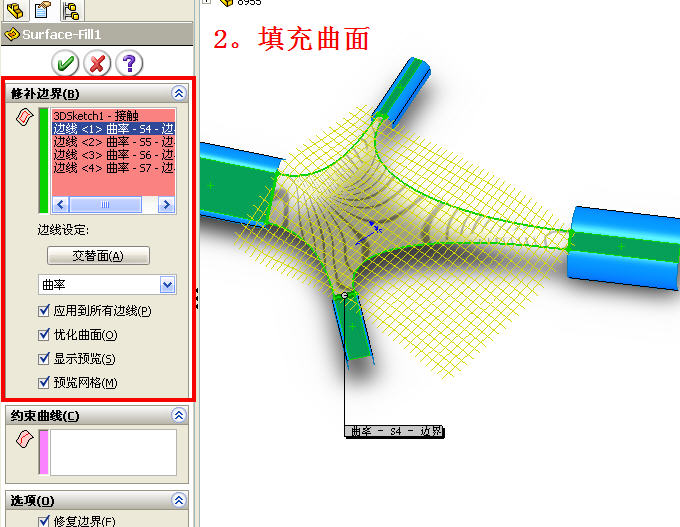Click the part icon in the flyout tree

[227, 3]
